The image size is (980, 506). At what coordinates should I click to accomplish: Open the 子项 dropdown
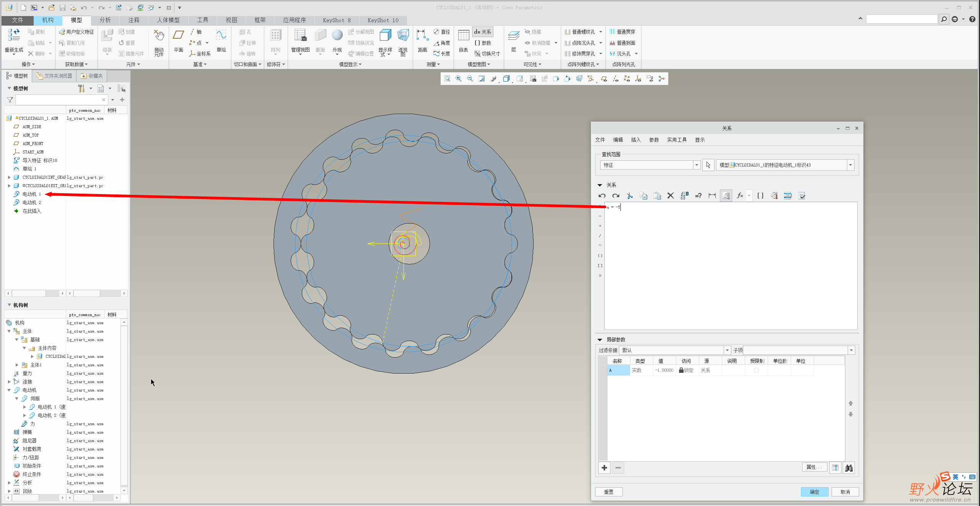click(851, 350)
